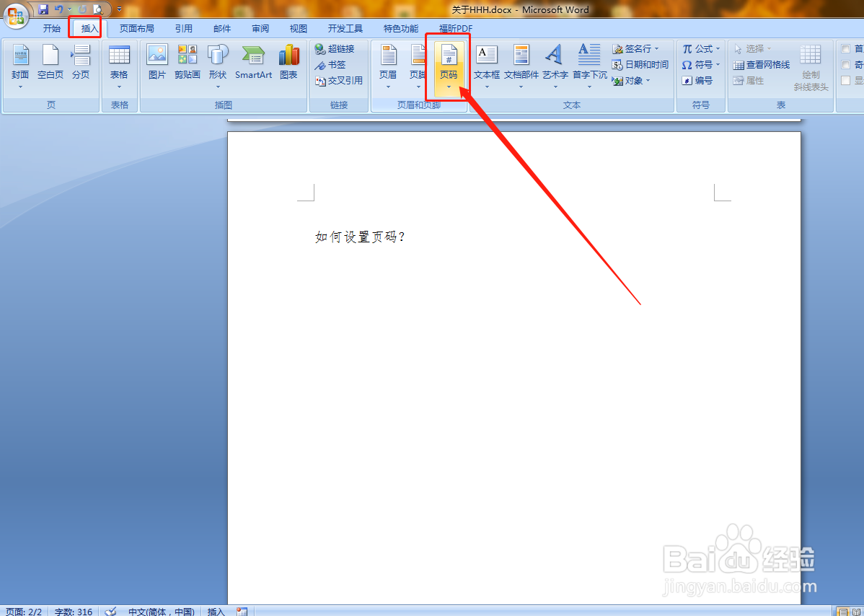Screen dimensions: 864x616
Task: Insert a SmartArt graphic
Action: [253, 63]
